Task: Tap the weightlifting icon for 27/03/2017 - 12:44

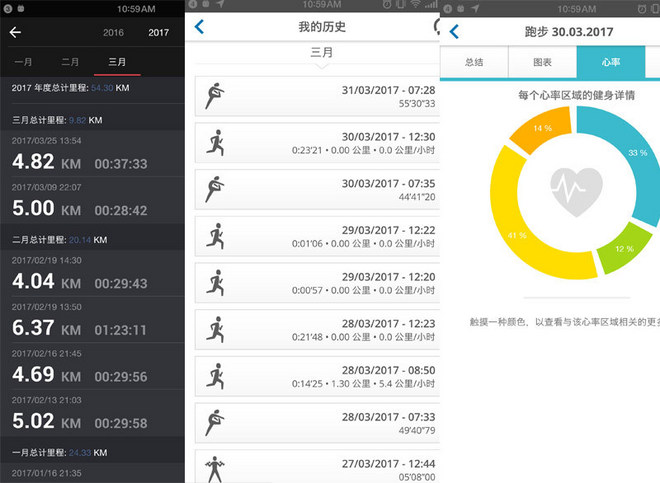Action: pos(215,469)
